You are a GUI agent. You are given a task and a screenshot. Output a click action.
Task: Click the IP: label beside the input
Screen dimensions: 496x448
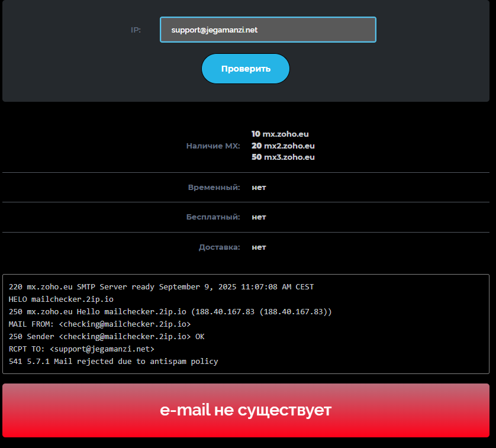click(x=136, y=30)
